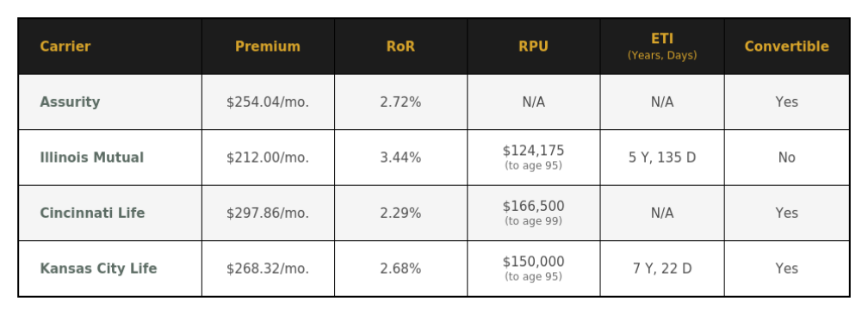Click the Carrier column header

[65, 46]
